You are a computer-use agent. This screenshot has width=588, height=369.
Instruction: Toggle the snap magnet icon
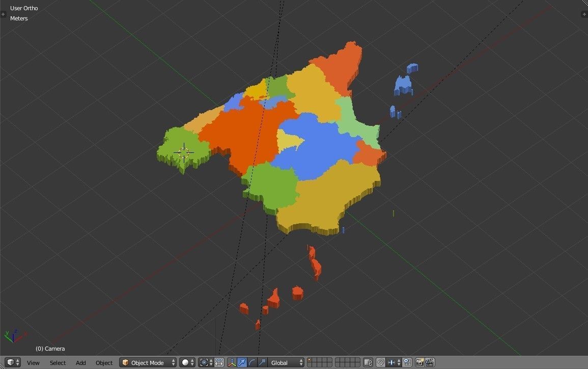click(x=380, y=362)
